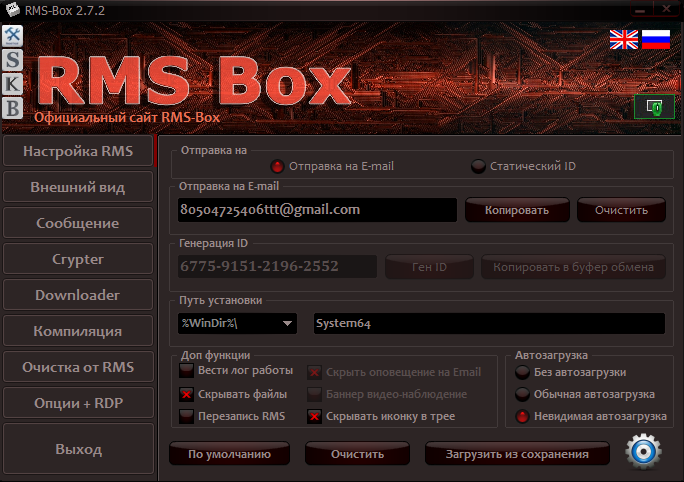Click the B icon in top-left strip
The height and width of the screenshot is (482, 684).
point(13,107)
